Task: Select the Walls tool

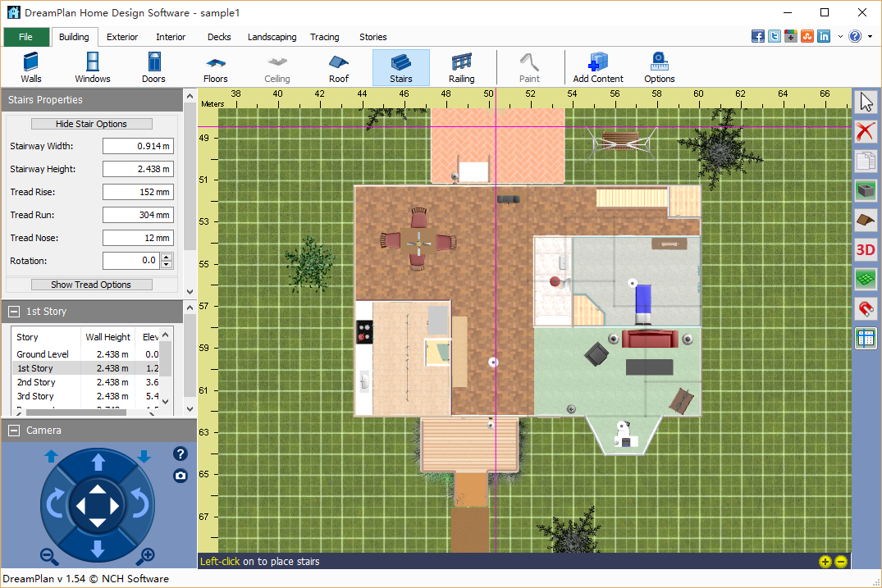Action: point(31,67)
